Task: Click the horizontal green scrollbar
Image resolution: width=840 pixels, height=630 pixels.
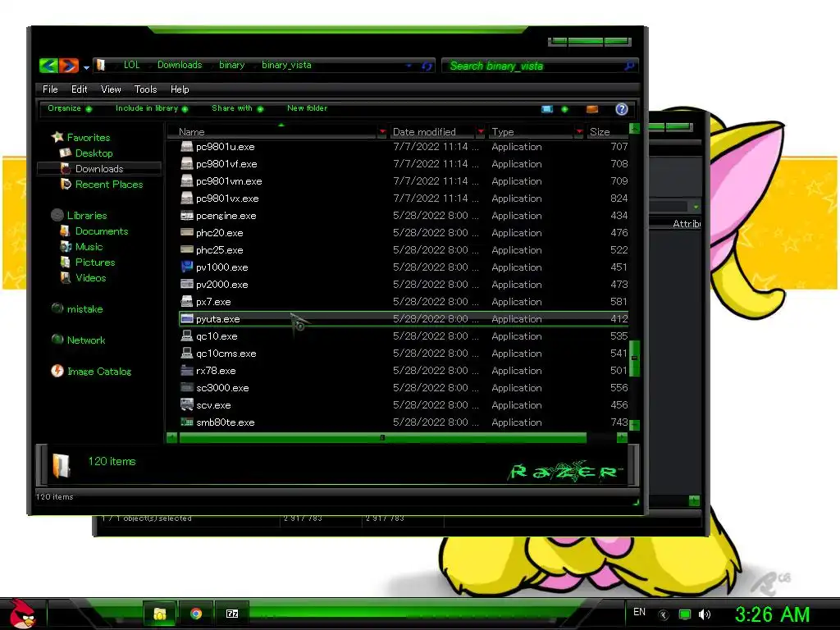Action: point(382,438)
